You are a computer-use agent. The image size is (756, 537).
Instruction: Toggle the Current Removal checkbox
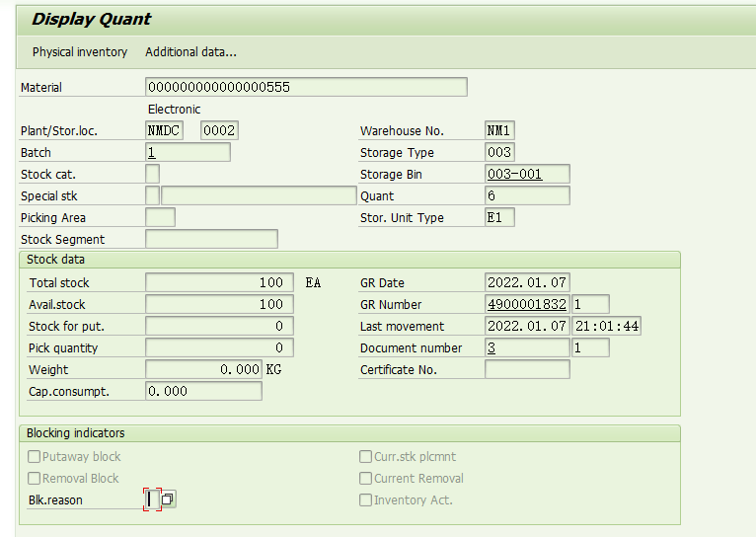(x=365, y=478)
